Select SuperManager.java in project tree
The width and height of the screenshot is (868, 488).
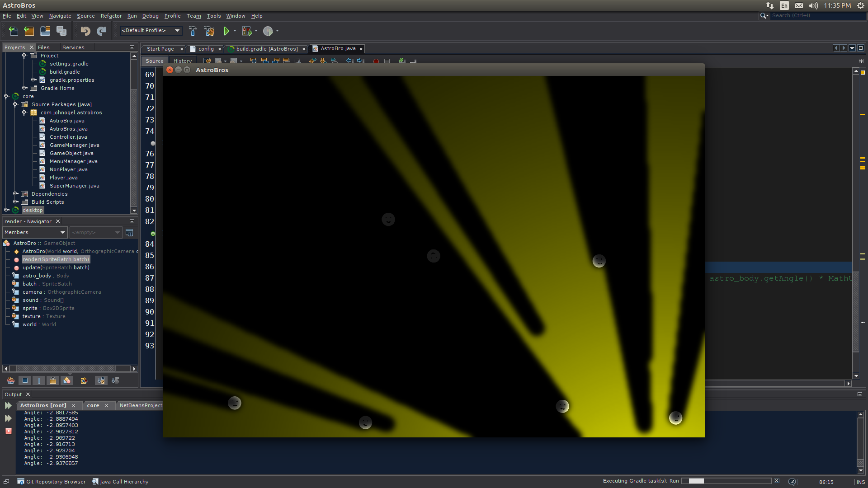pos(74,186)
